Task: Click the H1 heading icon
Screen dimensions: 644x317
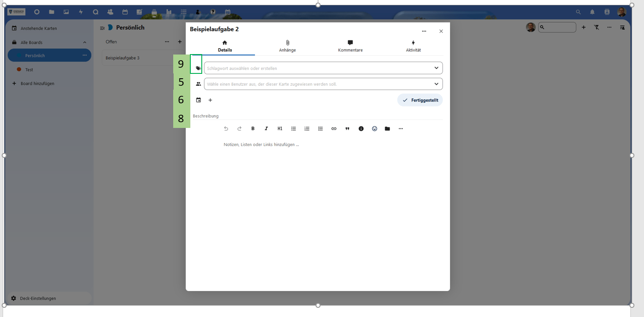Action: [280, 129]
